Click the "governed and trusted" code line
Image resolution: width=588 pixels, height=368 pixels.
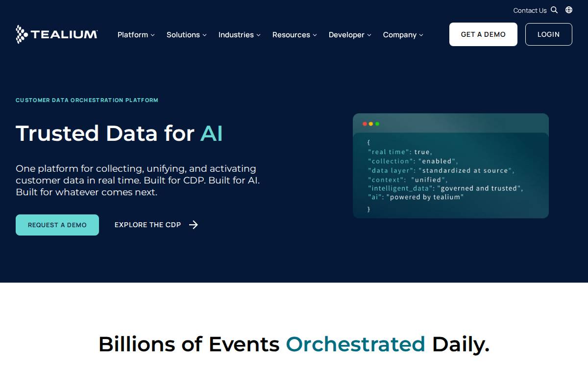[x=445, y=188]
